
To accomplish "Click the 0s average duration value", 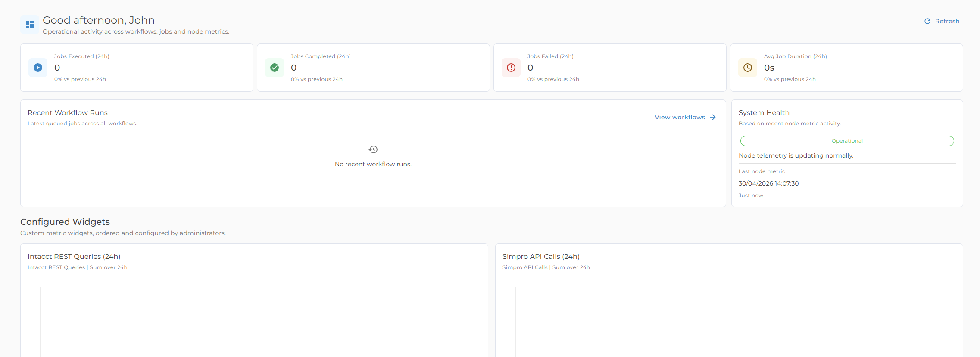I will click(x=769, y=68).
